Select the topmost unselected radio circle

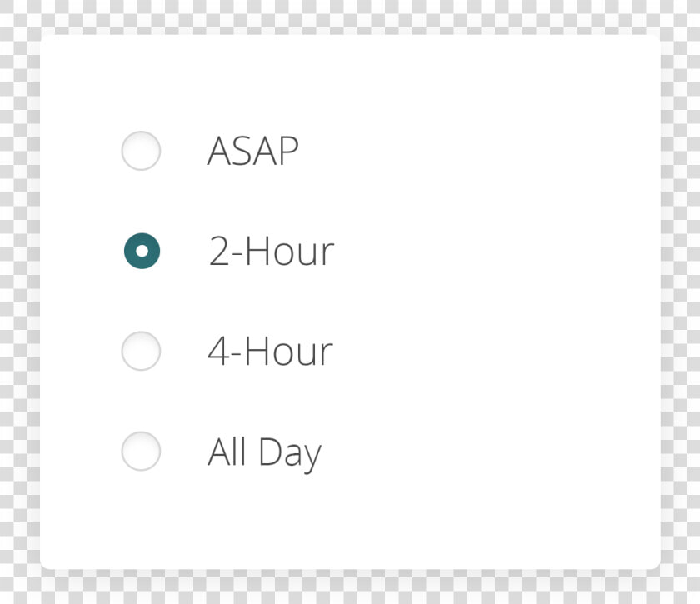pos(141,151)
